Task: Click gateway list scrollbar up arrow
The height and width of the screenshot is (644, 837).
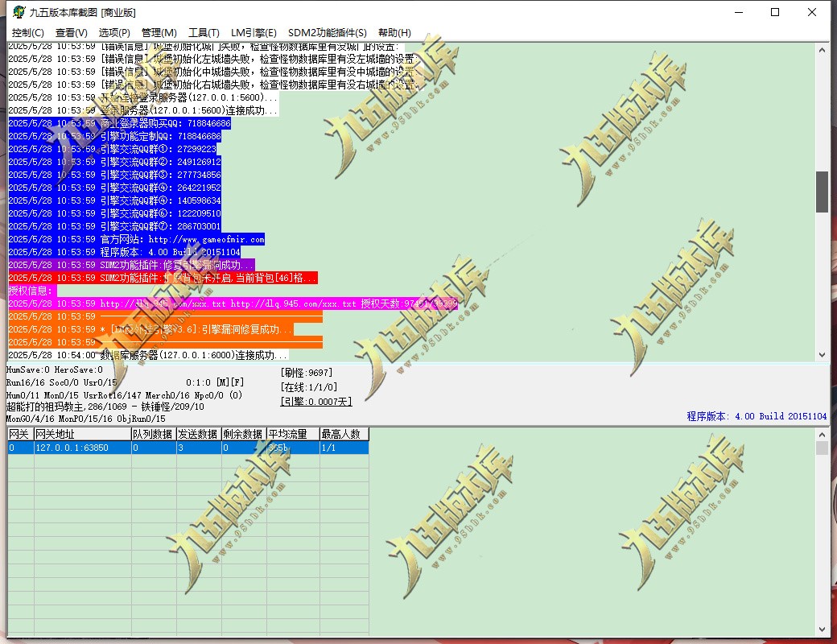Action: 822,435
